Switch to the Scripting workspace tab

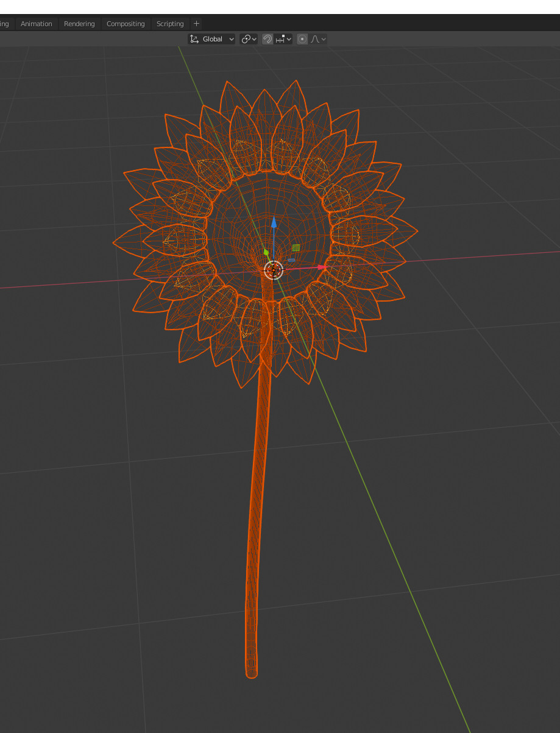tap(169, 23)
